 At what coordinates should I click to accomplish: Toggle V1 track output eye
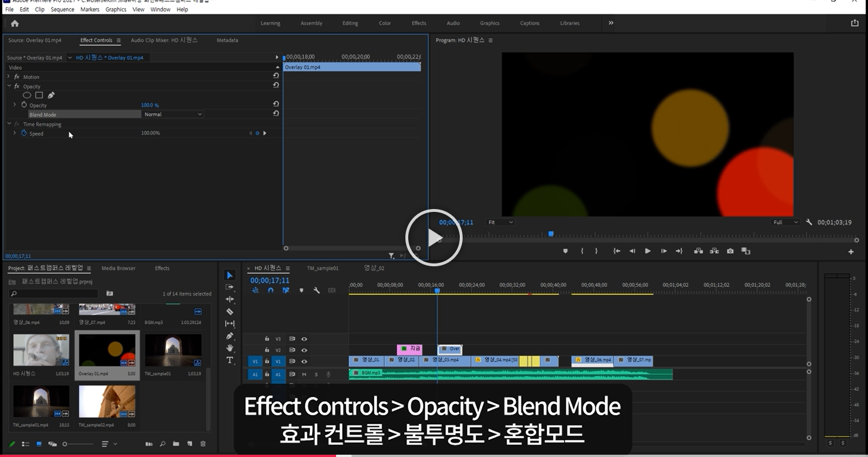coord(304,361)
